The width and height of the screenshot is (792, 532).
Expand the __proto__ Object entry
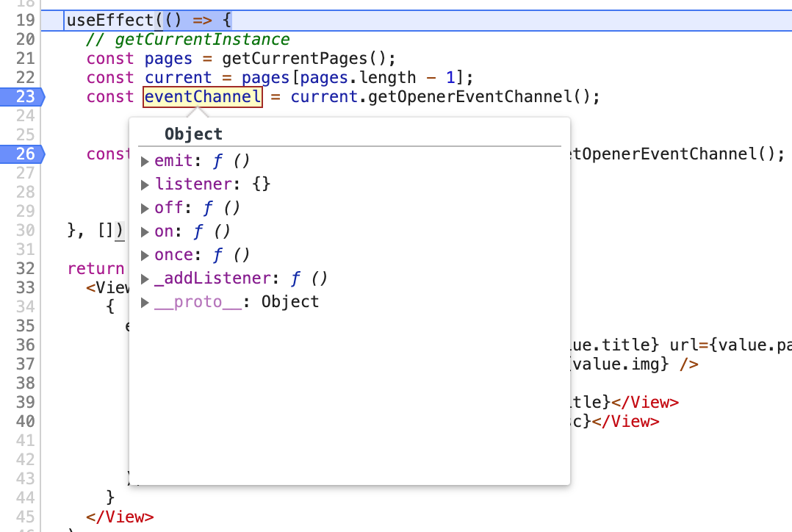[x=145, y=303]
